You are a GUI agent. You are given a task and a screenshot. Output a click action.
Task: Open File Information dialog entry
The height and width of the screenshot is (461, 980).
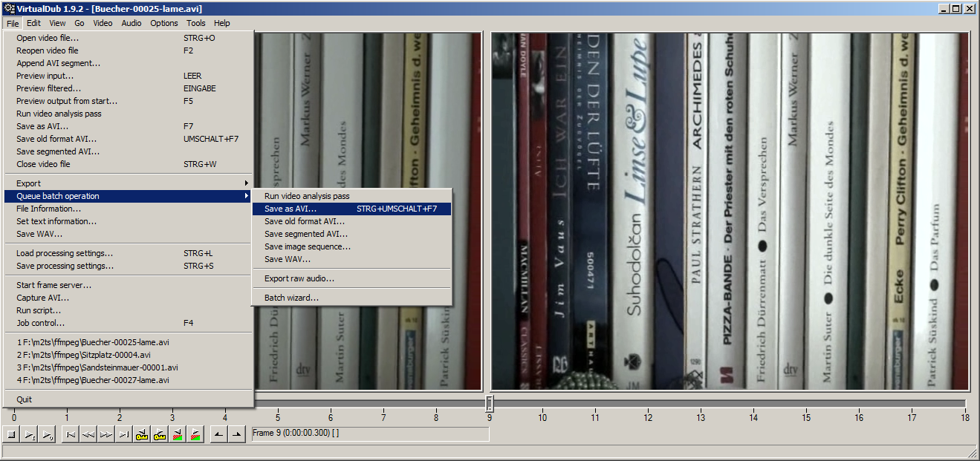[129, 209]
